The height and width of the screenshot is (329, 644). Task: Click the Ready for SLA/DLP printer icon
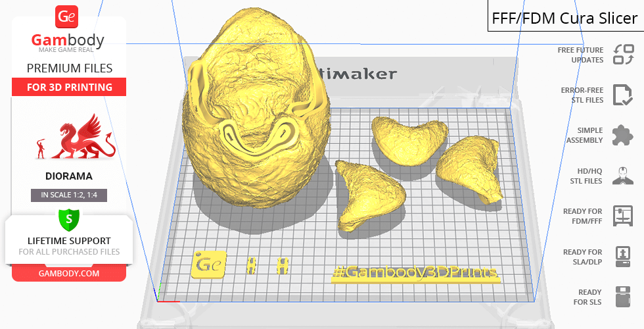[622, 256]
